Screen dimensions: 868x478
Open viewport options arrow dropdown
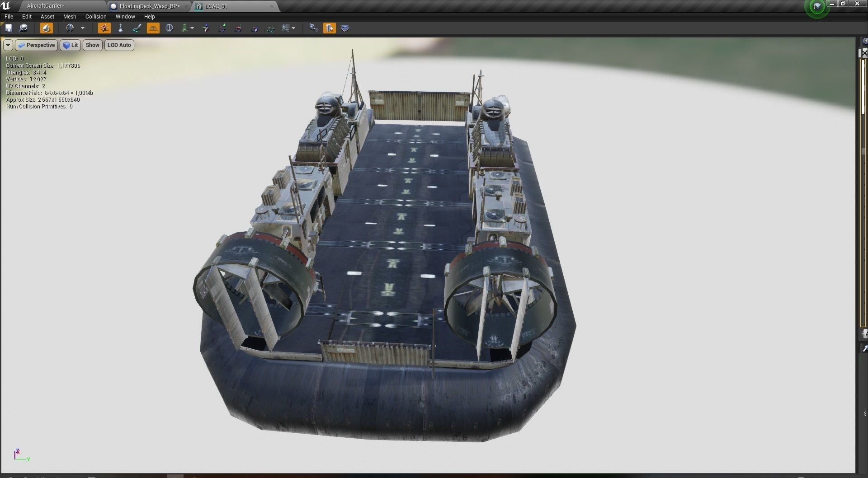click(x=8, y=45)
